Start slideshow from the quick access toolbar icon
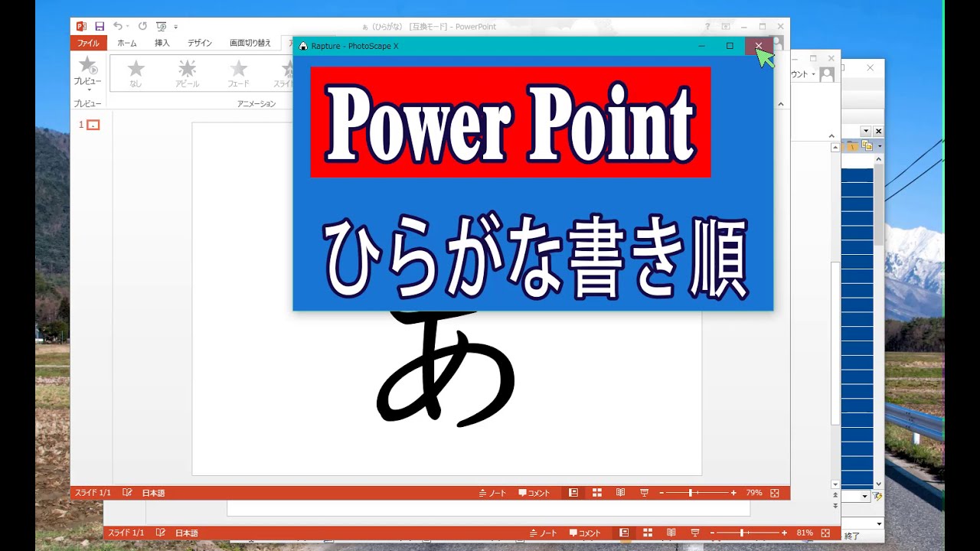 [x=161, y=26]
